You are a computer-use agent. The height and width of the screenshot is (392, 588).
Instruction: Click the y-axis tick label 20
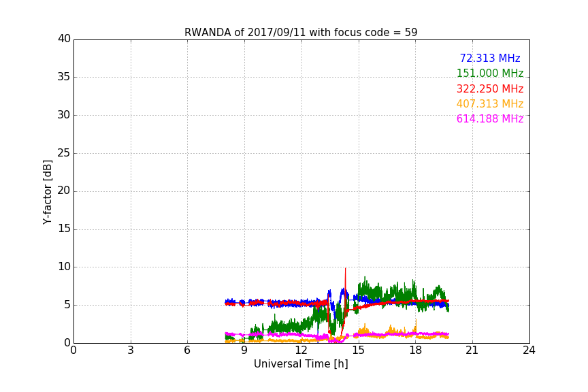tap(64, 191)
